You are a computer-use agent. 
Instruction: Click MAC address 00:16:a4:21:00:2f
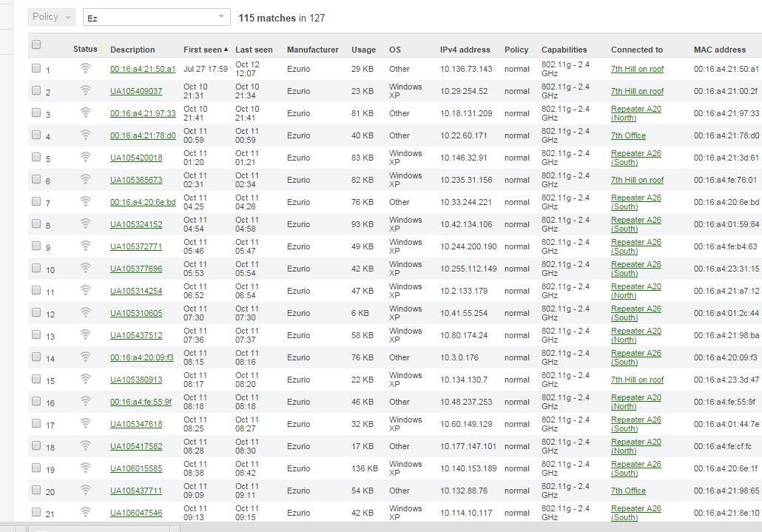click(726, 91)
